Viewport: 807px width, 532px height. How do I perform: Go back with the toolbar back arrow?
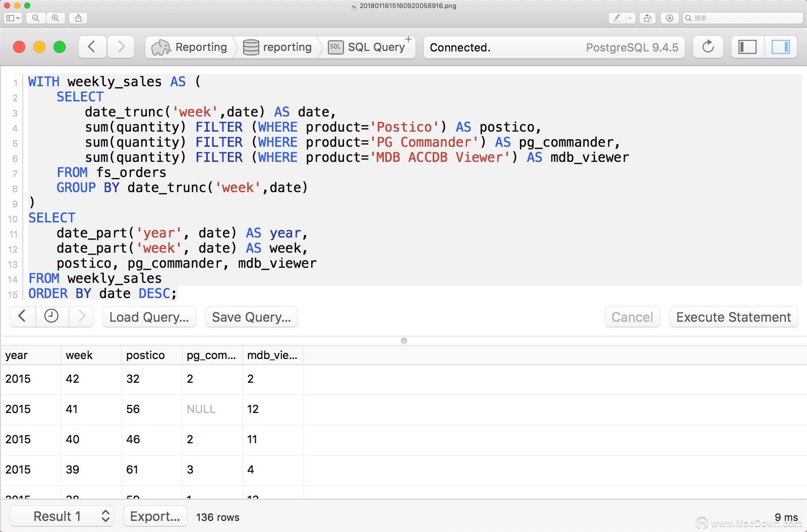coord(92,47)
